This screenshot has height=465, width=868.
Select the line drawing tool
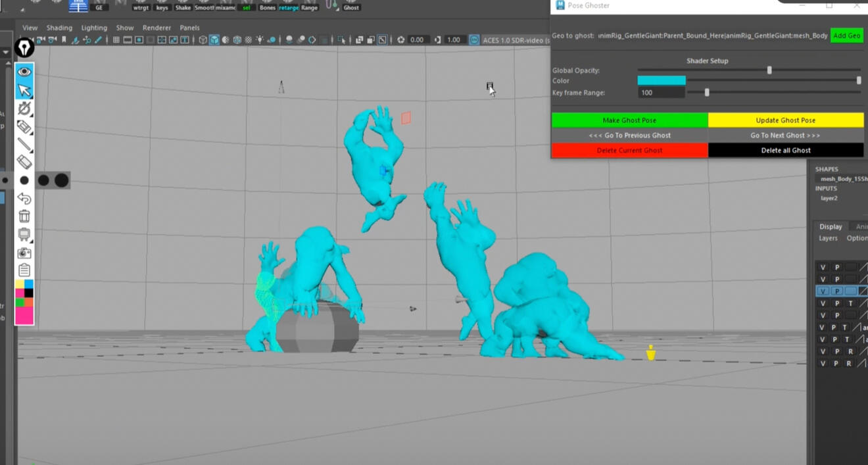click(24, 144)
